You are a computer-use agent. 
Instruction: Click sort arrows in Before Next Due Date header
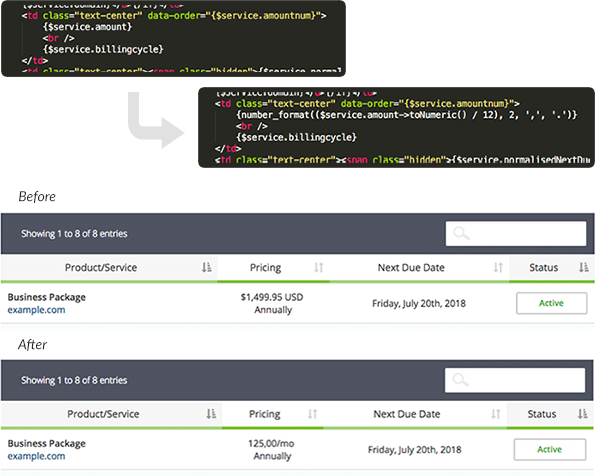[x=498, y=268]
